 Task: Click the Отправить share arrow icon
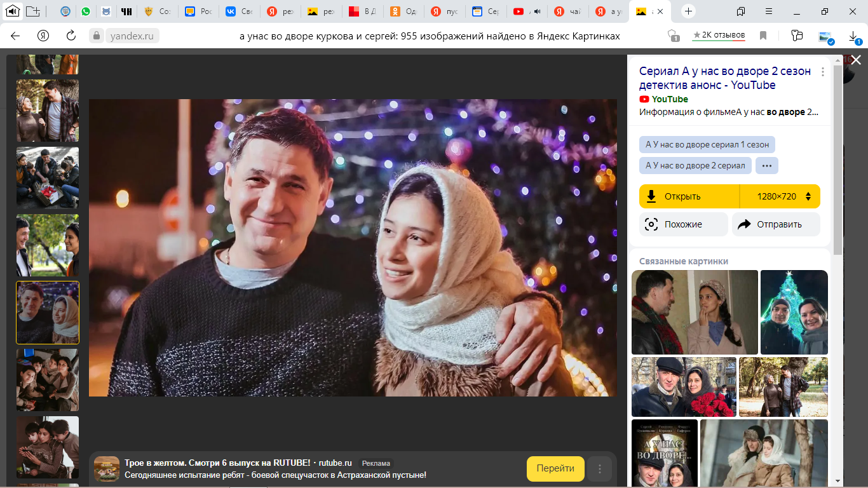(744, 224)
